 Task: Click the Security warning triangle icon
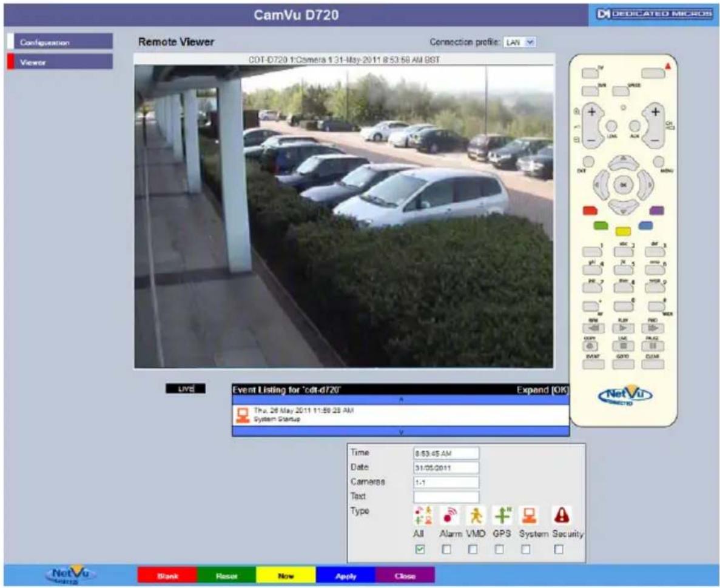pyautogui.click(x=561, y=515)
